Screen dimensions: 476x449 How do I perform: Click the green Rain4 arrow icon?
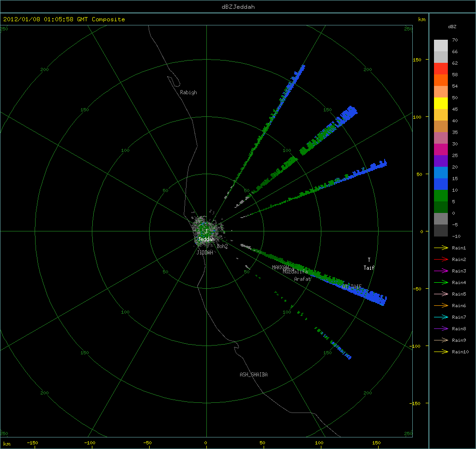441,283
